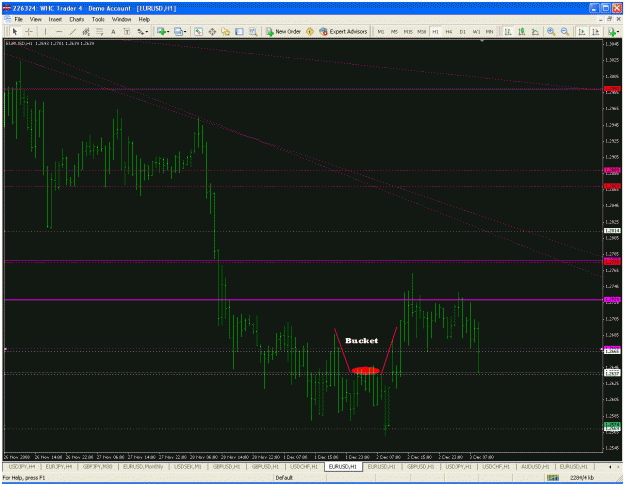Switch to the AUDUSD,H1 chart tab
Viewport: 625px width, 484px height.
(x=535, y=466)
